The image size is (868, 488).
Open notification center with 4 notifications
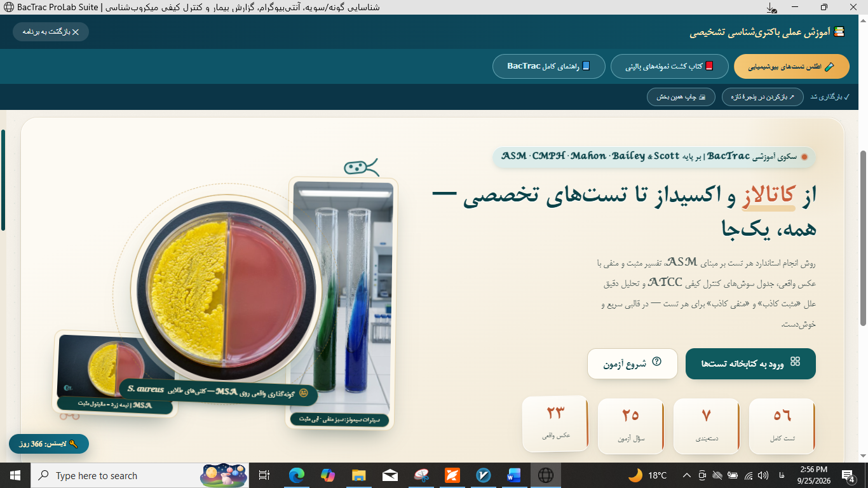(850, 475)
